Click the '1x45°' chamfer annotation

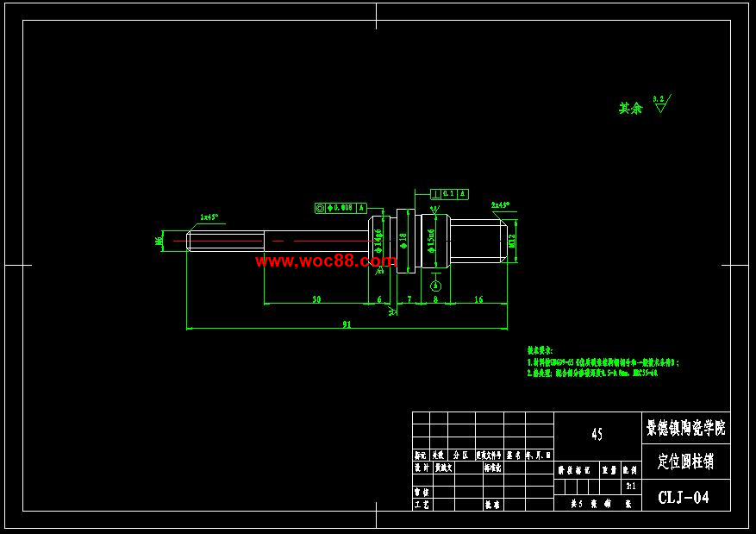click(209, 217)
